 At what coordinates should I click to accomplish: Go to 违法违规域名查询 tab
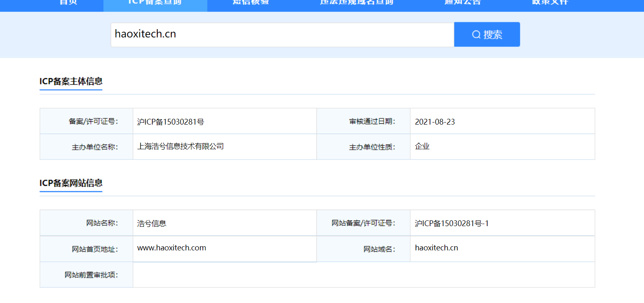pos(357,2)
